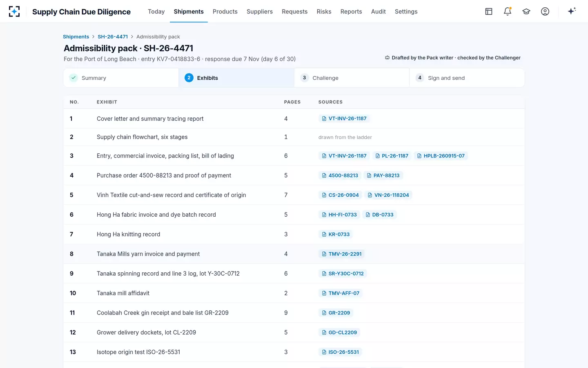Image resolution: width=588 pixels, height=368 pixels.
Task: Open source document SR-Y30C-0712
Action: point(343,274)
